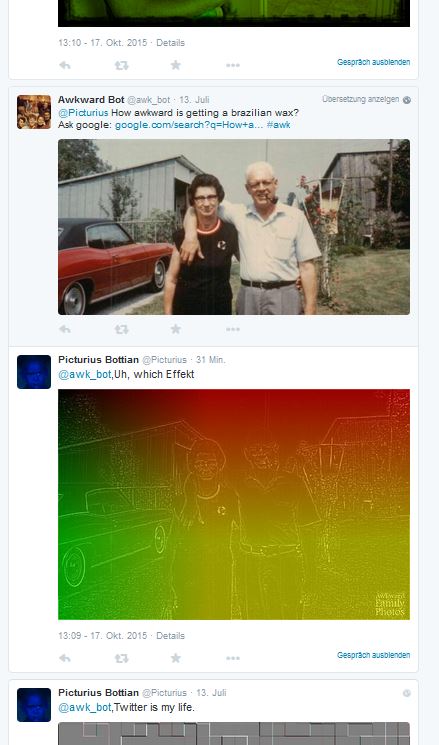This screenshot has width=439, height=745.
Task: Reply to the 'Uh, which Effekt' tweet
Action: tap(65, 659)
